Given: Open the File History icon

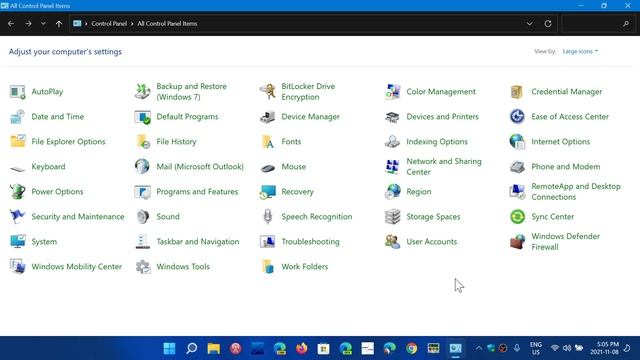Looking at the screenshot, I should [x=142, y=142].
